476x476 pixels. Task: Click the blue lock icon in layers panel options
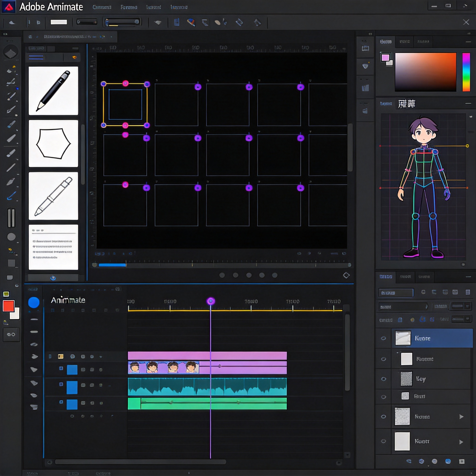400,320
